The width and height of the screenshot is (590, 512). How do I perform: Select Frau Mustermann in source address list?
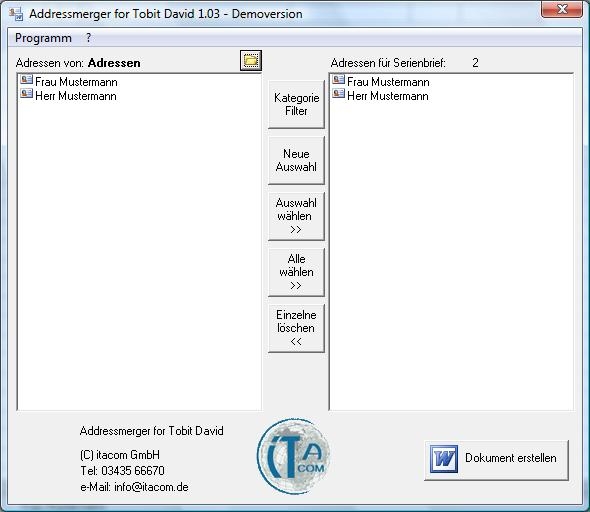pyautogui.click(x=76, y=82)
